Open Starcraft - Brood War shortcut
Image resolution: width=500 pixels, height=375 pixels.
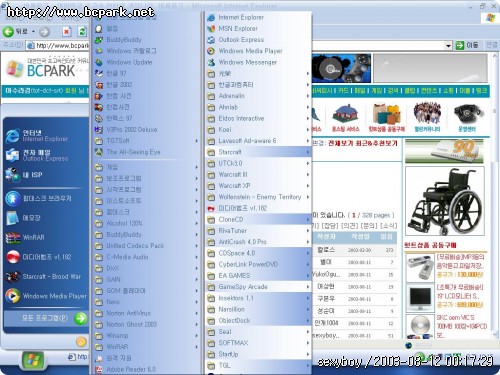click(46, 277)
